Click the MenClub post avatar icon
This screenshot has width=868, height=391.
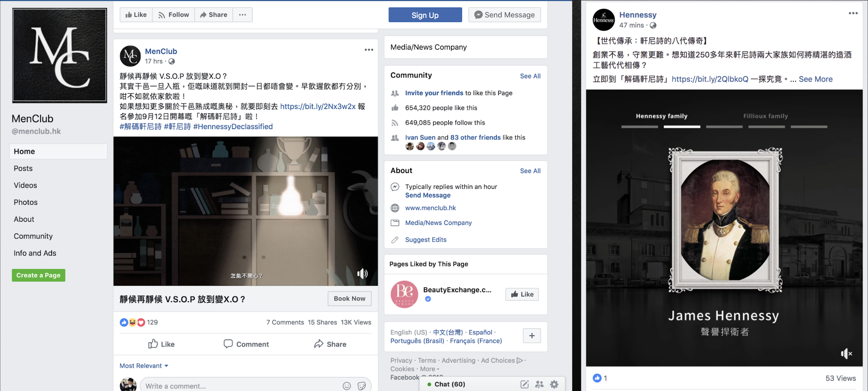click(130, 56)
